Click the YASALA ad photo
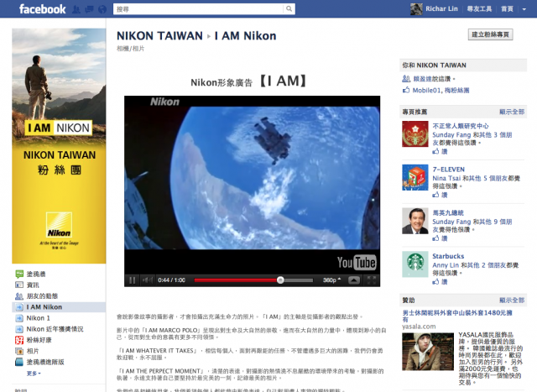 pyautogui.click(x=428, y=352)
